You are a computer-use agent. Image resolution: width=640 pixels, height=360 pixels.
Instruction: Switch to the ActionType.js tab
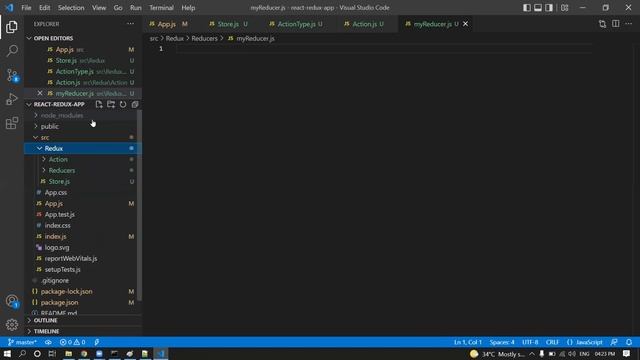(297, 24)
